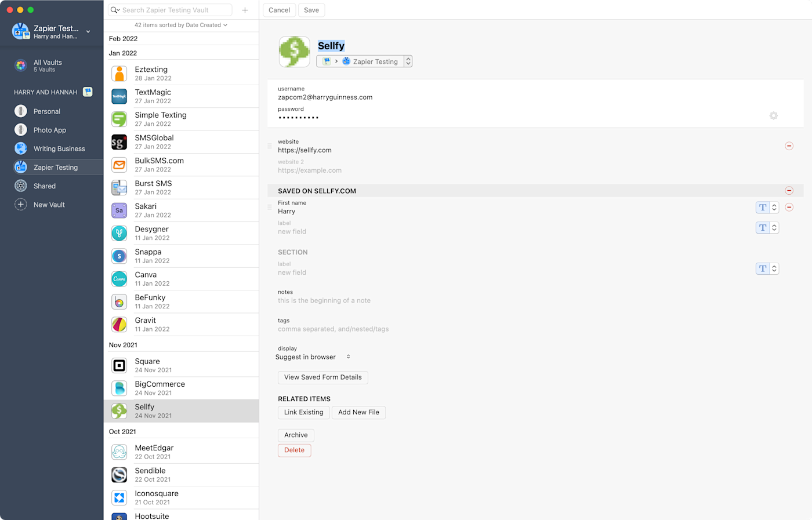Change sort order from Date Created
812x520 pixels.
point(181,25)
